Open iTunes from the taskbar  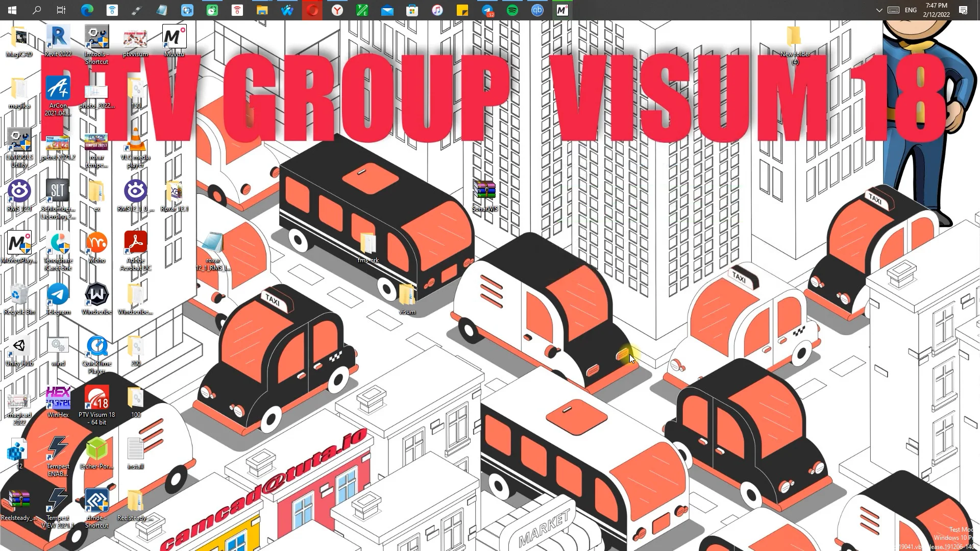tap(437, 10)
